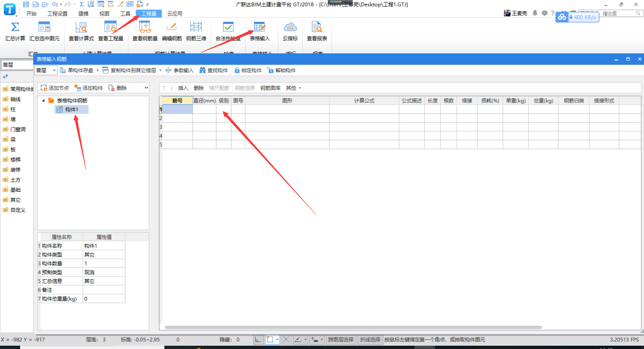Click 删除 in component tree toolbar
The width and height of the screenshot is (644, 349).
point(117,88)
